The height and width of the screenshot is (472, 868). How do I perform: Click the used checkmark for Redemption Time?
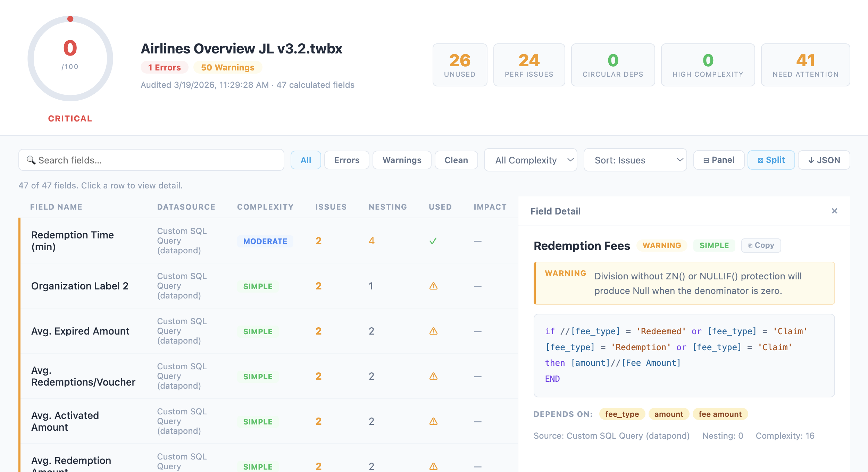tap(433, 241)
